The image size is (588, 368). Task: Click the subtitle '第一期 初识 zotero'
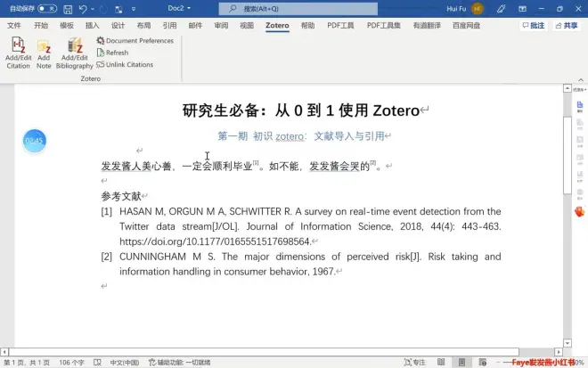[x=262, y=136]
